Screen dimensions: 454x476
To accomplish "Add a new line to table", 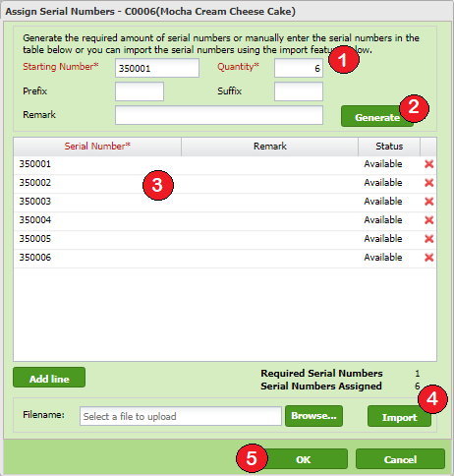I will coord(49,378).
